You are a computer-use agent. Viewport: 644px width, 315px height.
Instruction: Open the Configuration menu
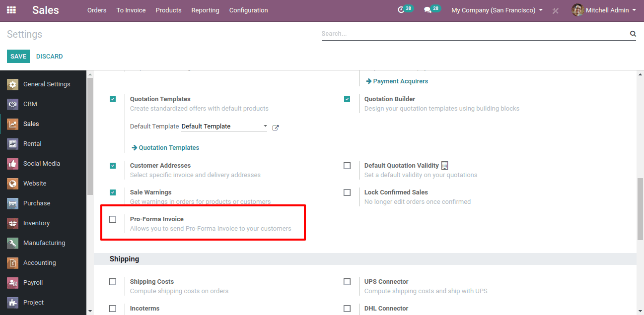click(248, 10)
